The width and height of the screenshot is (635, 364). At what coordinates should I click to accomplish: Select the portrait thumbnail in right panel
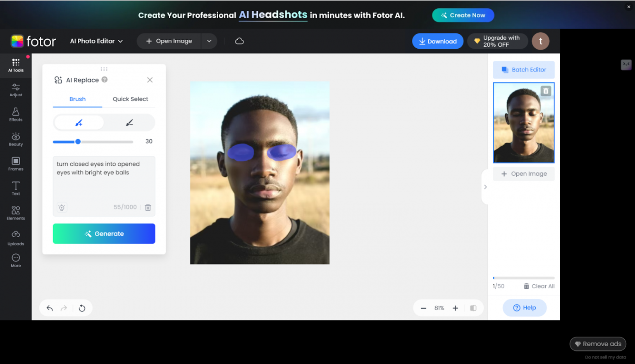(523, 123)
